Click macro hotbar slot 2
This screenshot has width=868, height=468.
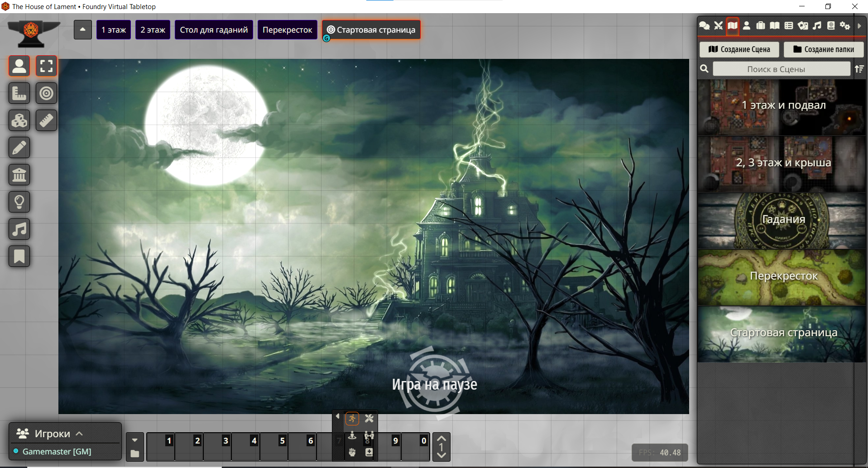pos(189,447)
